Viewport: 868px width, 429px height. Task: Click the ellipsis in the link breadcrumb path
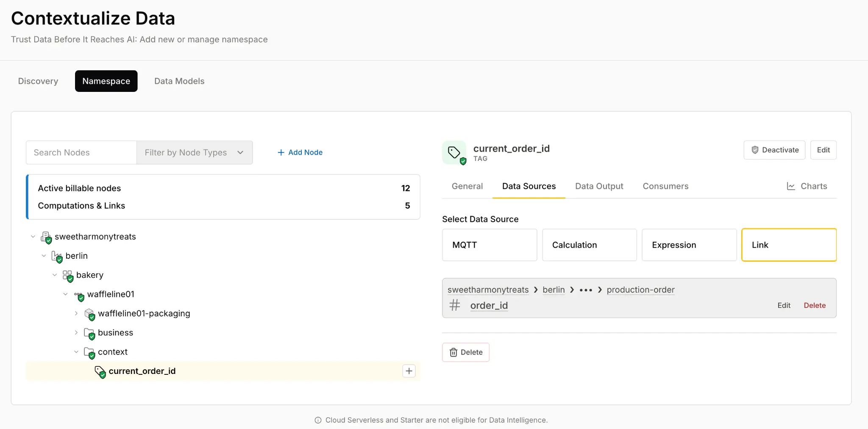pyautogui.click(x=586, y=290)
